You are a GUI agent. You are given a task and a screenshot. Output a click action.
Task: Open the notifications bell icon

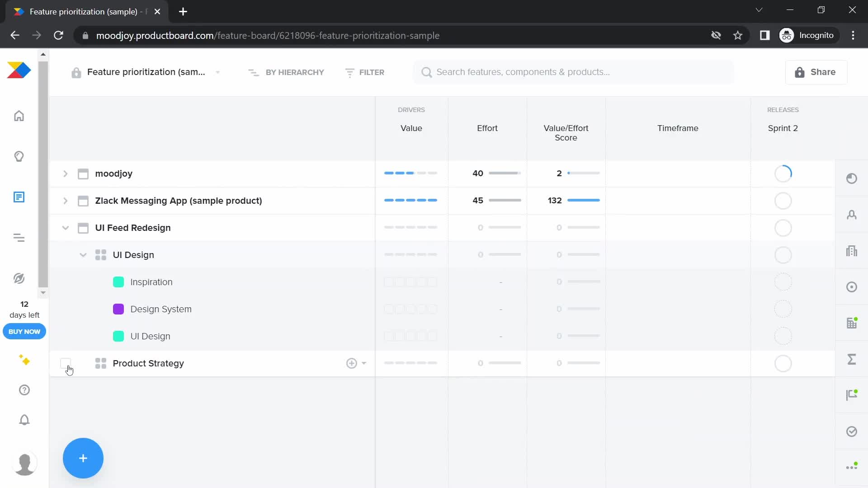pos(24,419)
